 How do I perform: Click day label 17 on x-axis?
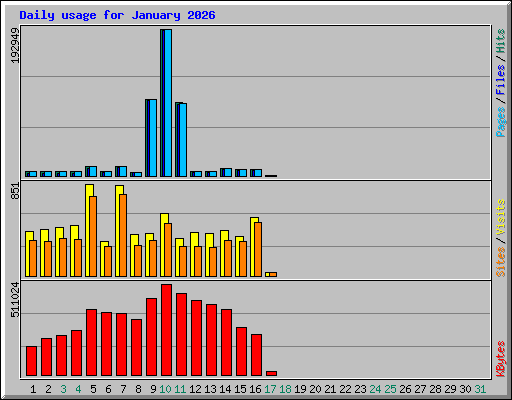coord(270,389)
